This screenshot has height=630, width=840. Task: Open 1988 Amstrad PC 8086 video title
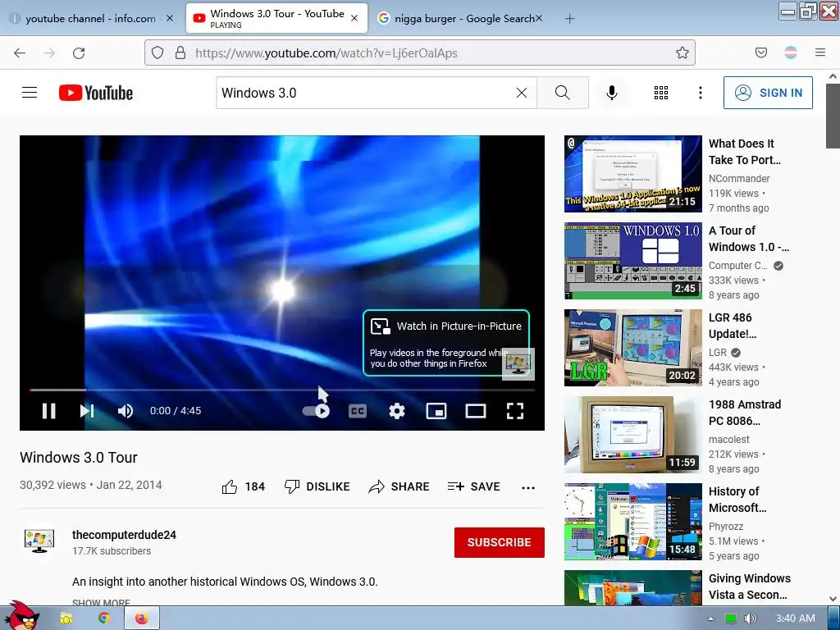coord(745,413)
